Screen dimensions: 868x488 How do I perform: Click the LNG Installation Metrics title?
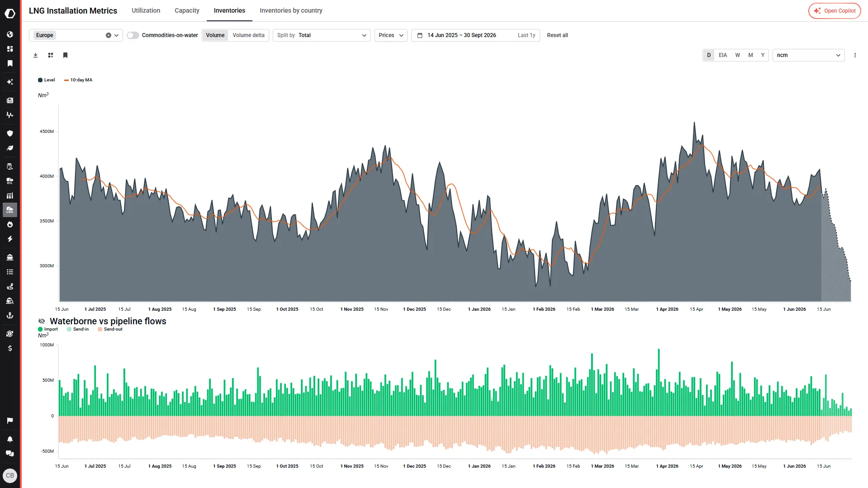pos(73,11)
